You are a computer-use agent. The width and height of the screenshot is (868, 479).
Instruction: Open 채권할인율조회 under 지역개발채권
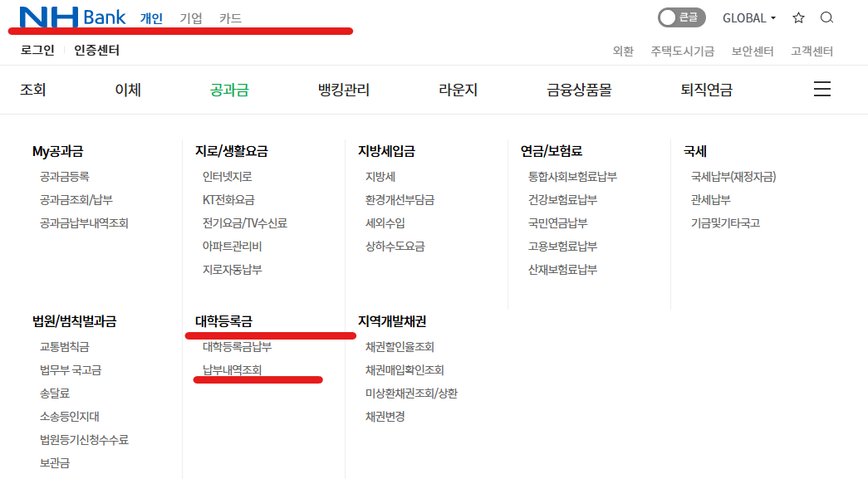(x=400, y=347)
